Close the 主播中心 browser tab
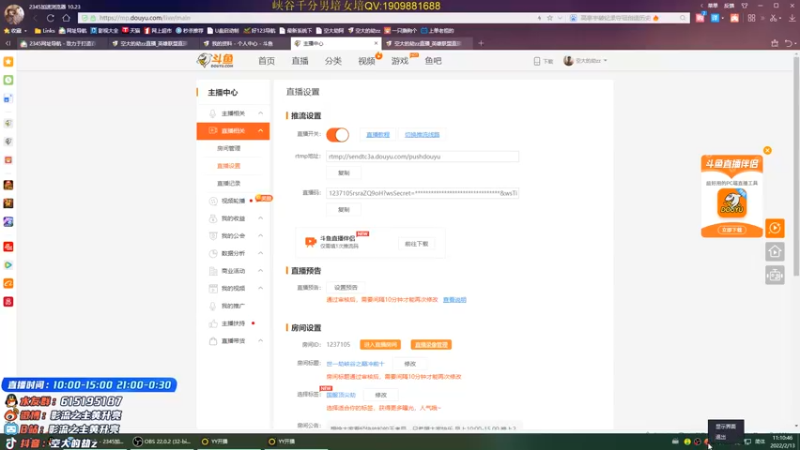This screenshot has height=450, width=800. 376,44
